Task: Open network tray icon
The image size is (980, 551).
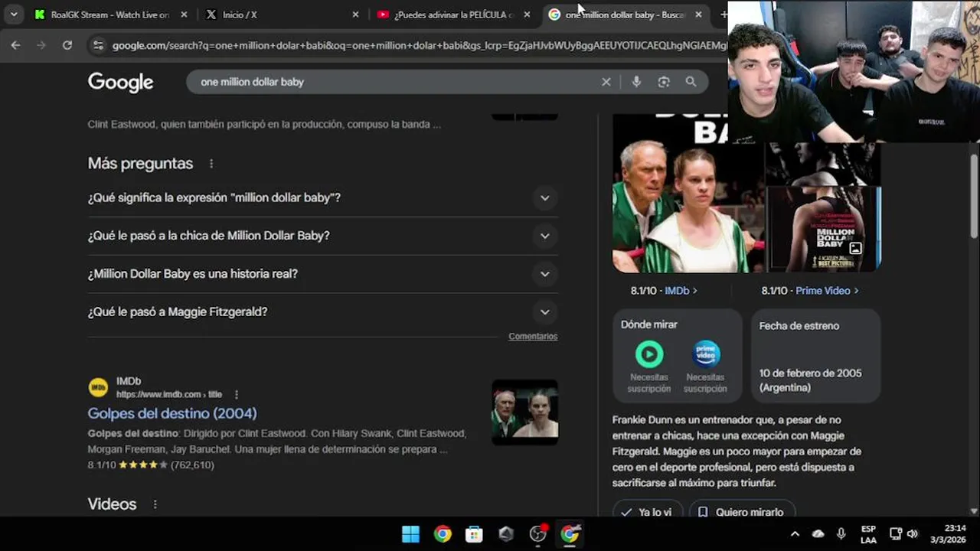Action: pos(896,534)
